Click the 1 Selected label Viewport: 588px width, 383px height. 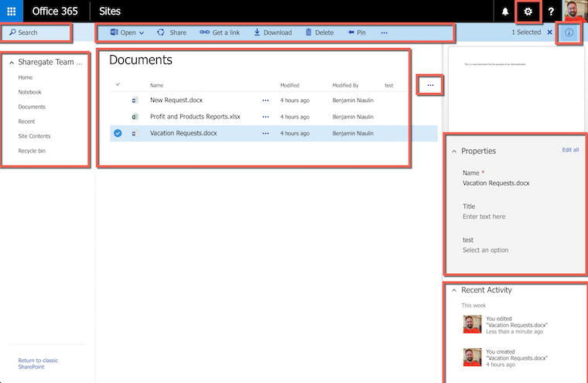(526, 32)
